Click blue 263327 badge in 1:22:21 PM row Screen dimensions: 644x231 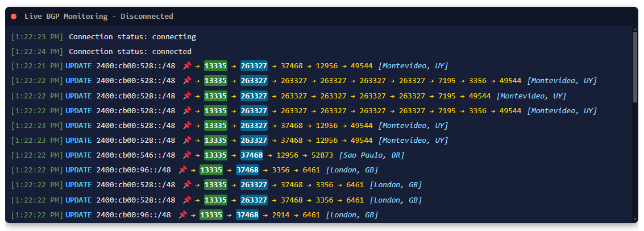tap(254, 66)
